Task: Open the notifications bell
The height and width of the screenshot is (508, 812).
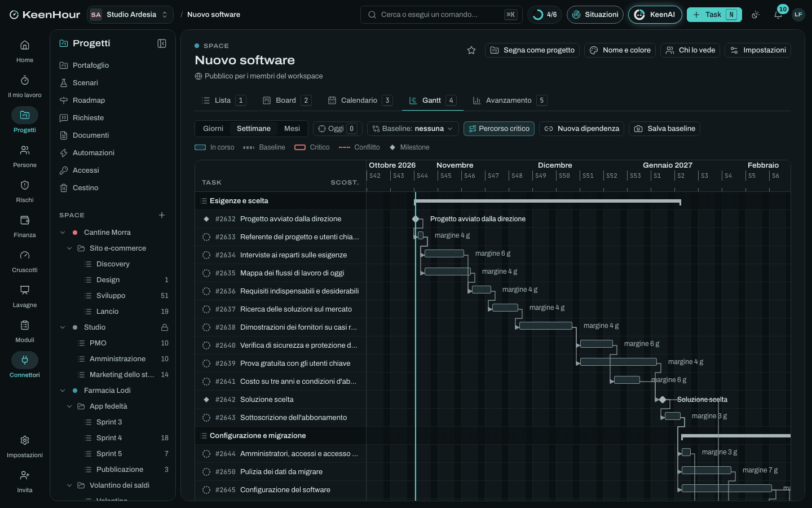Action: point(778,15)
